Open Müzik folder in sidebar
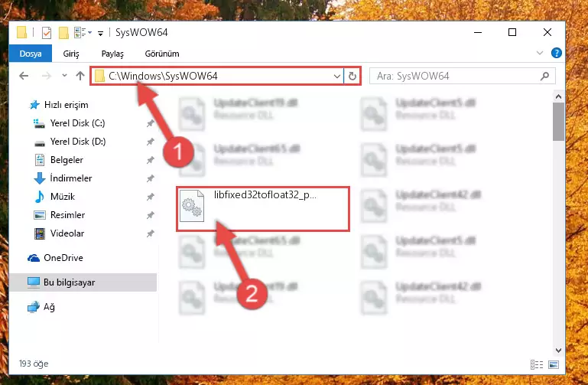 point(63,197)
